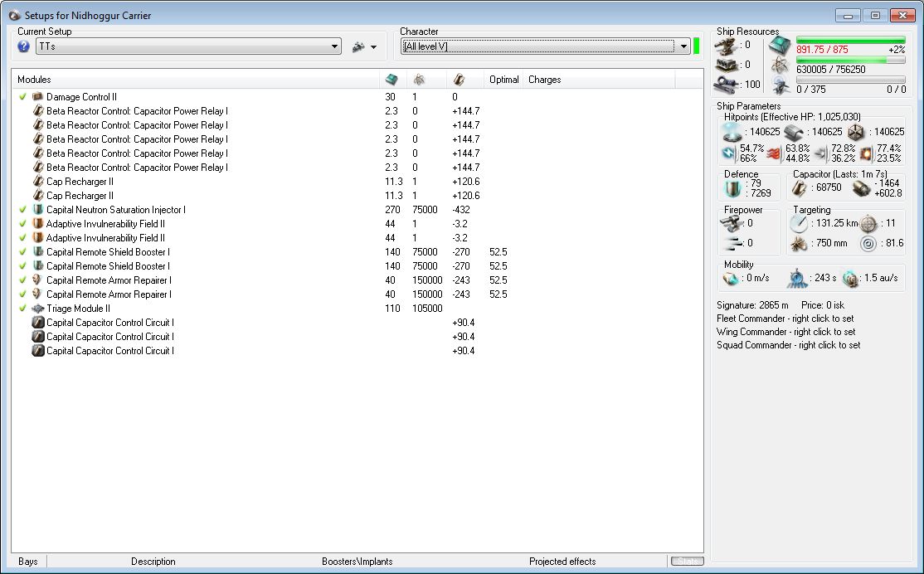This screenshot has height=574, width=924.
Task: Click the drone bay resource icon
Action: [780, 85]
